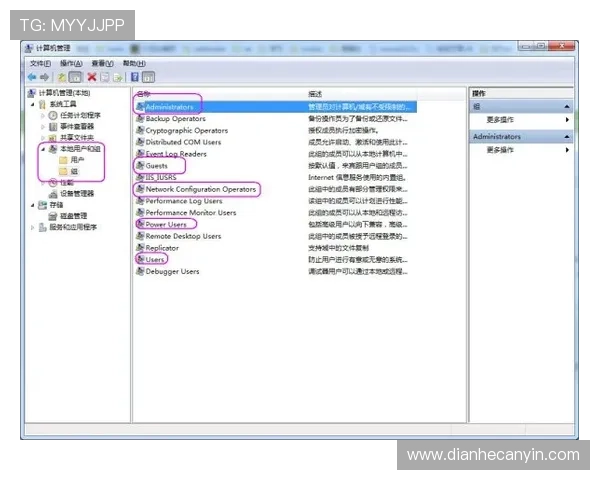Click the group icon beside Backup Operators
Viewport: 600px width, 480px height.
(140, 118)
